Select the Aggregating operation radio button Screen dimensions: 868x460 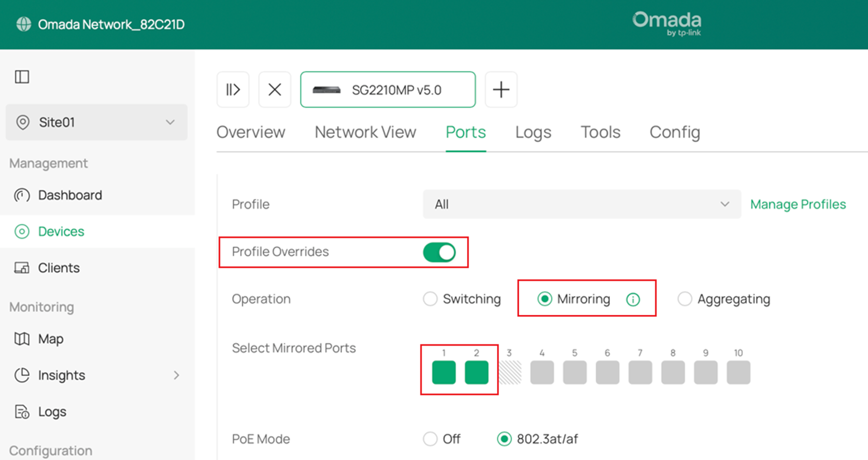click(685, 299)
